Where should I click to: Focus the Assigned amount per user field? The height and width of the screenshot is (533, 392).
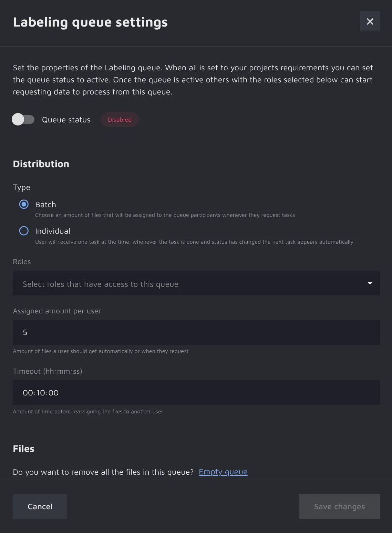pyautogui.click(x=196, y=332)
